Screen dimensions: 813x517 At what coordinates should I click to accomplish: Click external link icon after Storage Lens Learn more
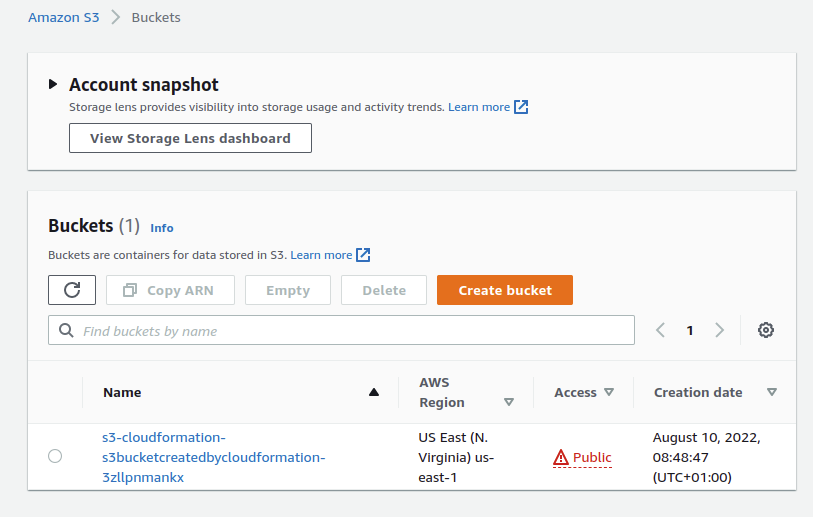(521, 107)
